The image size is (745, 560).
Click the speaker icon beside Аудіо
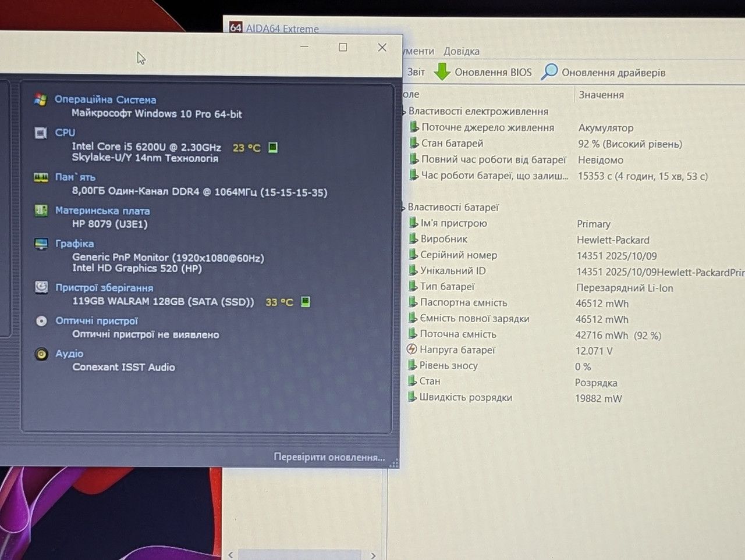coord(41,354)
